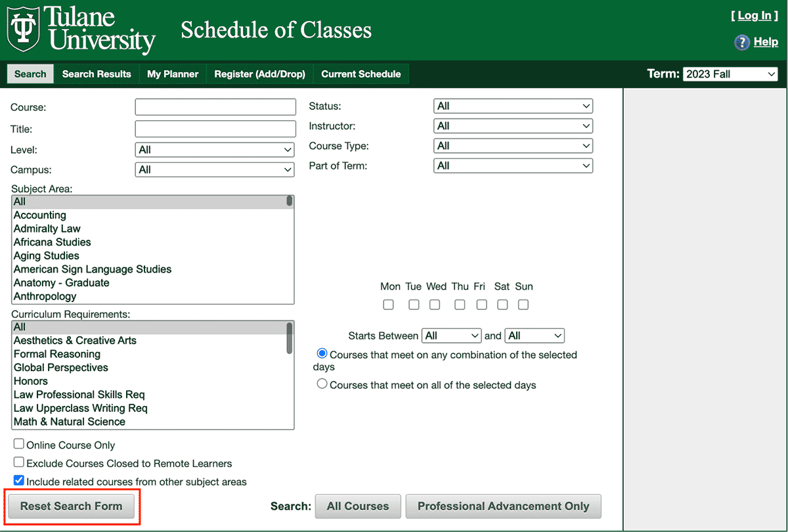Viewport: 788px width, 532px height.
Task: Check the Fri day checkbox
Action: 482,305
